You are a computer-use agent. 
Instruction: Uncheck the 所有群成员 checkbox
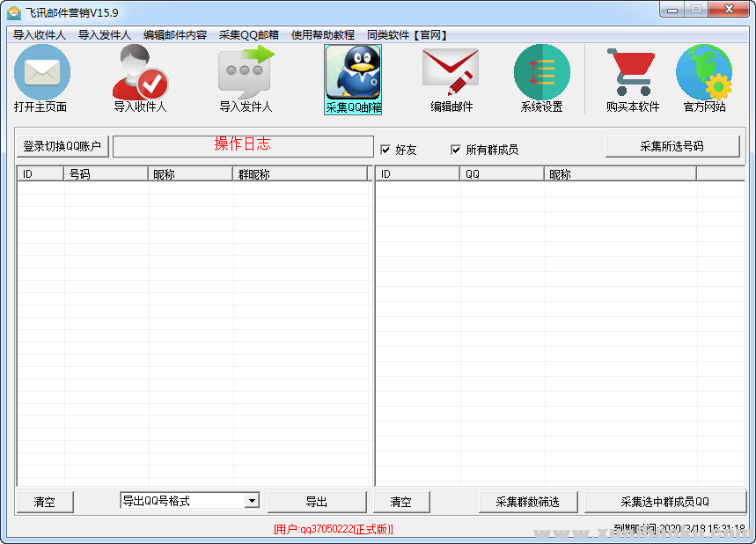456,150
